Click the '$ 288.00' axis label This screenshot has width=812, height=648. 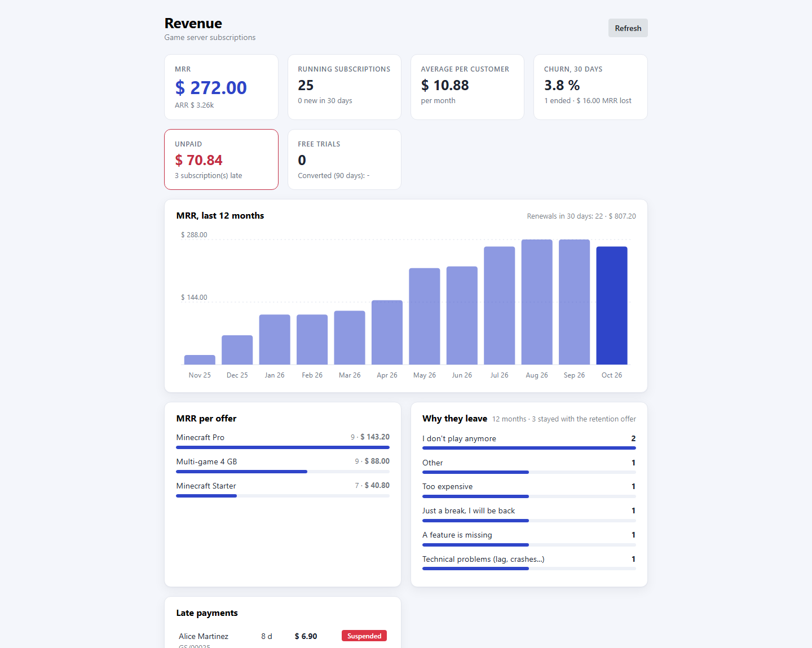(x=194, y=235)
